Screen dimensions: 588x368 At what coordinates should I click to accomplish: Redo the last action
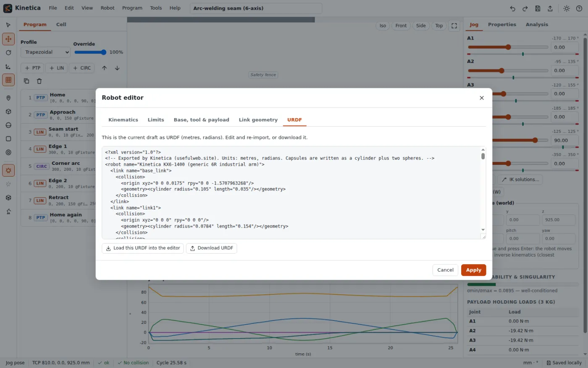525,8
